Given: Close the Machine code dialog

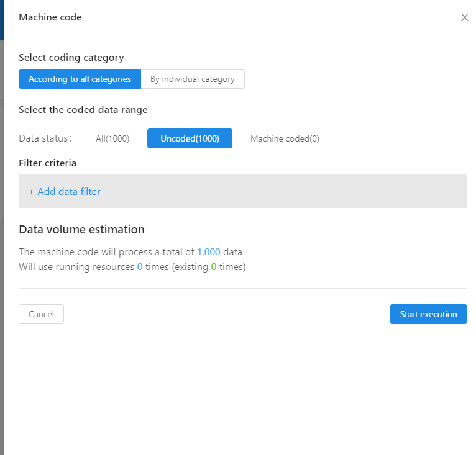Looking at the screenshot, I should pyautogui.click(x=464, y=17).
